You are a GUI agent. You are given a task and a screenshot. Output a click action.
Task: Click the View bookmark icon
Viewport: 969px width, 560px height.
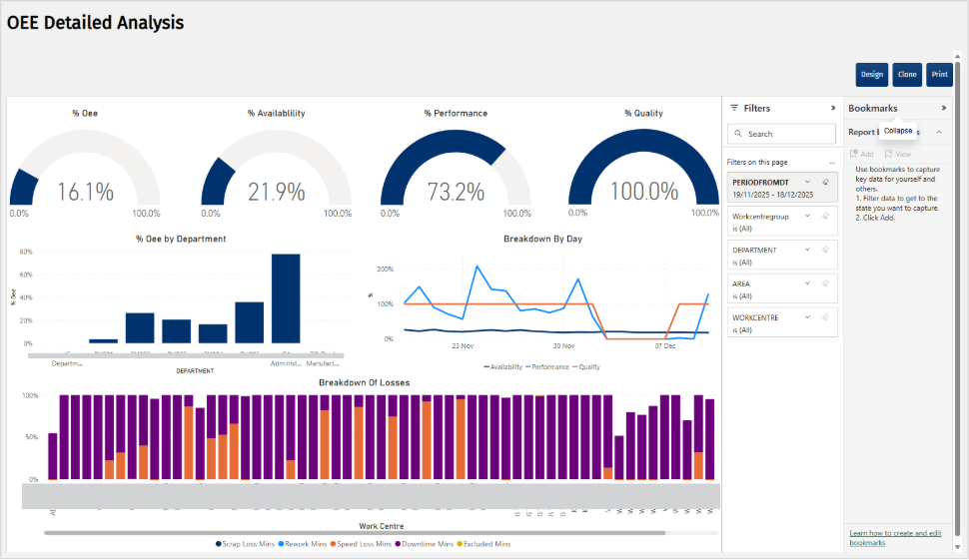pyautogui.click(x=889, y=154)
